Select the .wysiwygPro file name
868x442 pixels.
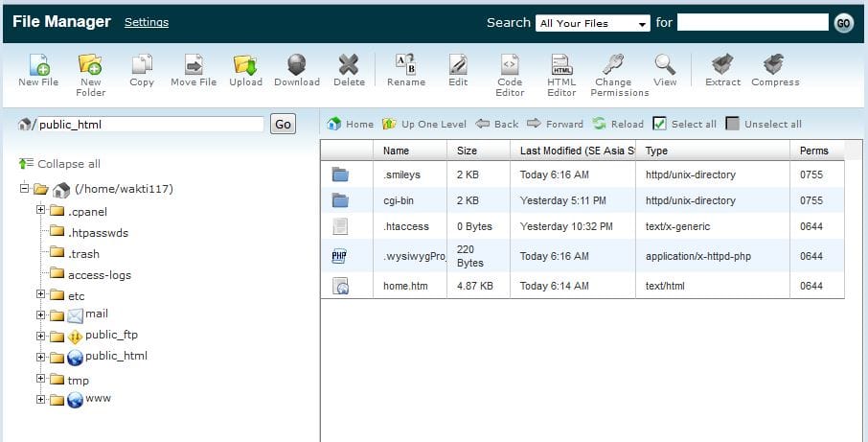click(414, 256)
